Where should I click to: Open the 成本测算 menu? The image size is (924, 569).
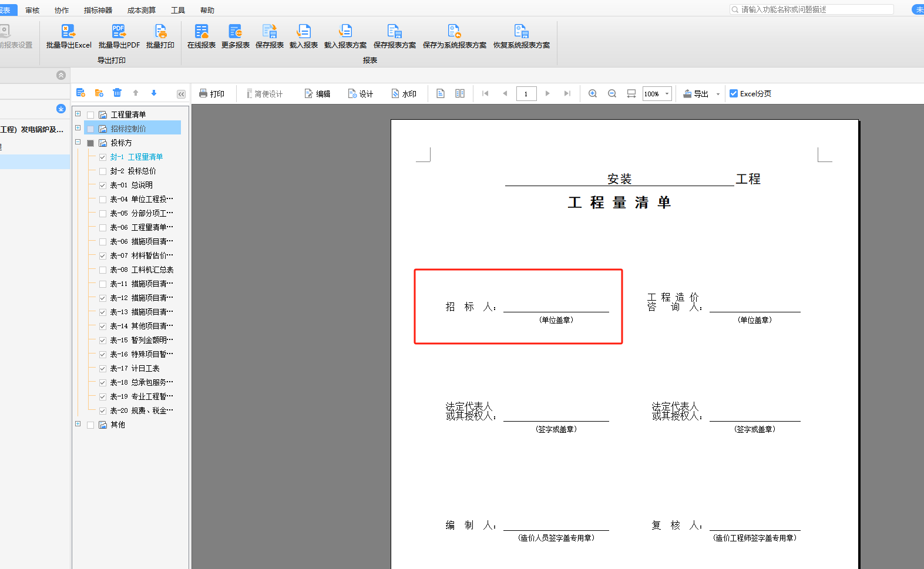142,10
